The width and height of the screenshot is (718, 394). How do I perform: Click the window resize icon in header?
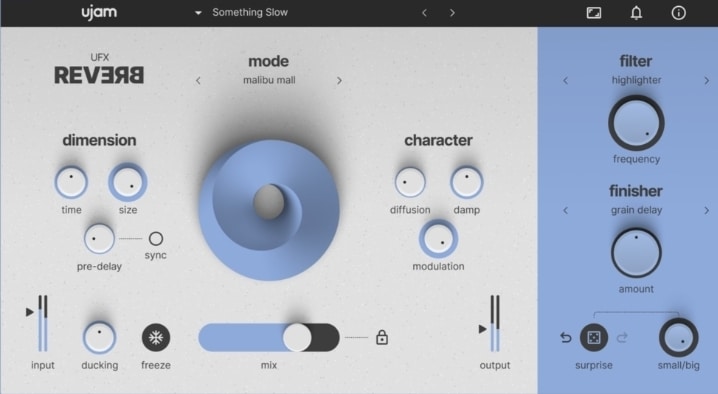coord(594,13)
